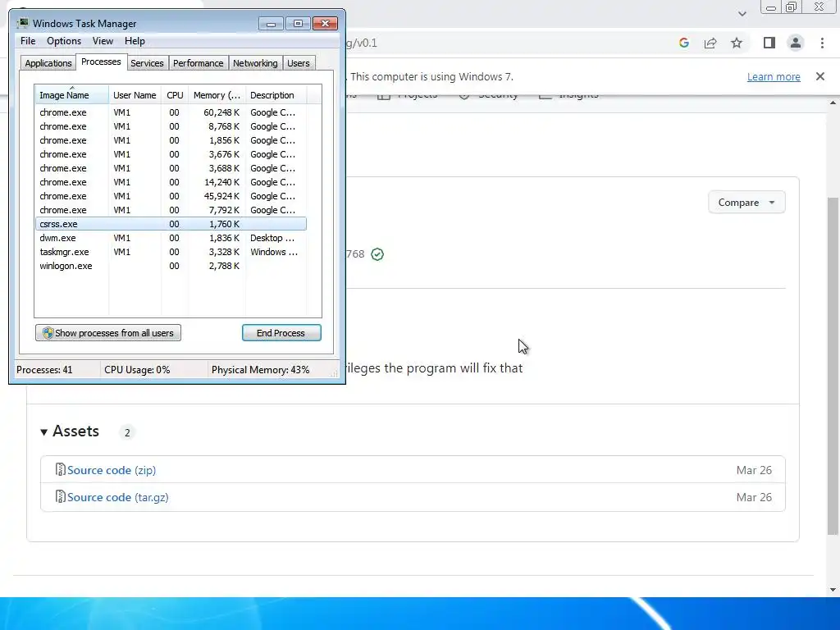Switch to the Applications tab
The width and height of the screenshot is (840, 630).
coord(48,63)
